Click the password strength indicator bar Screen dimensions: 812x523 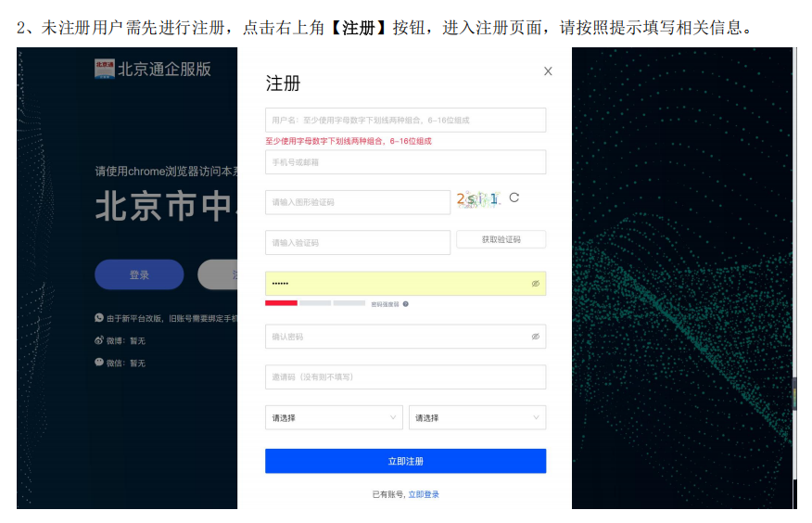point(315,303)
